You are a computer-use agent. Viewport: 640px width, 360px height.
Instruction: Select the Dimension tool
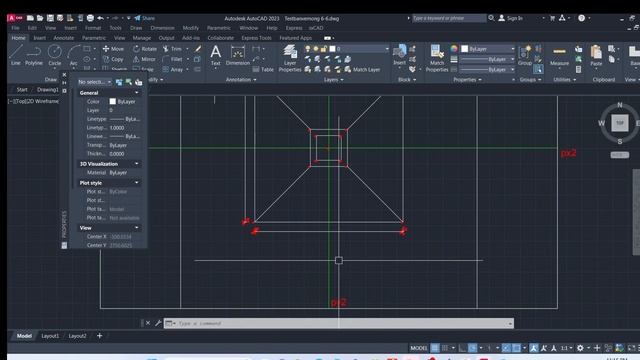pos(238,56)
